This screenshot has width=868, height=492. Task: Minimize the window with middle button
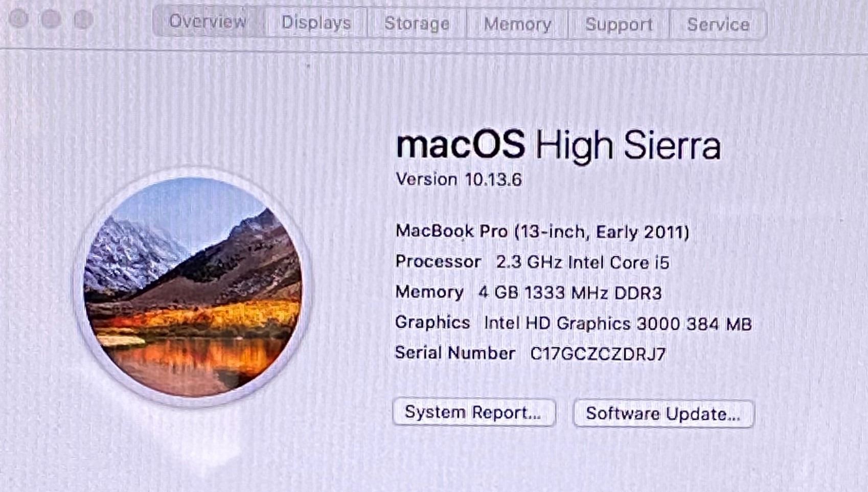point(51,19)
